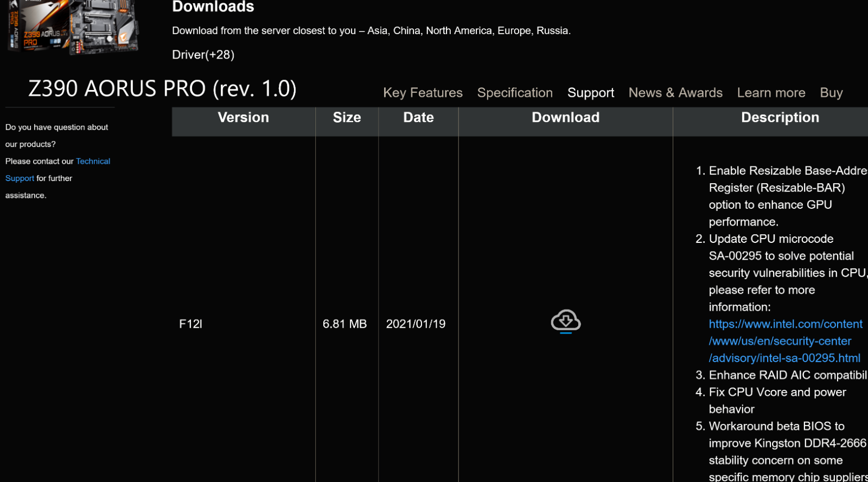Click the Z390 AORUS PRO (rev. 1.0) title

tap(162, 88)
